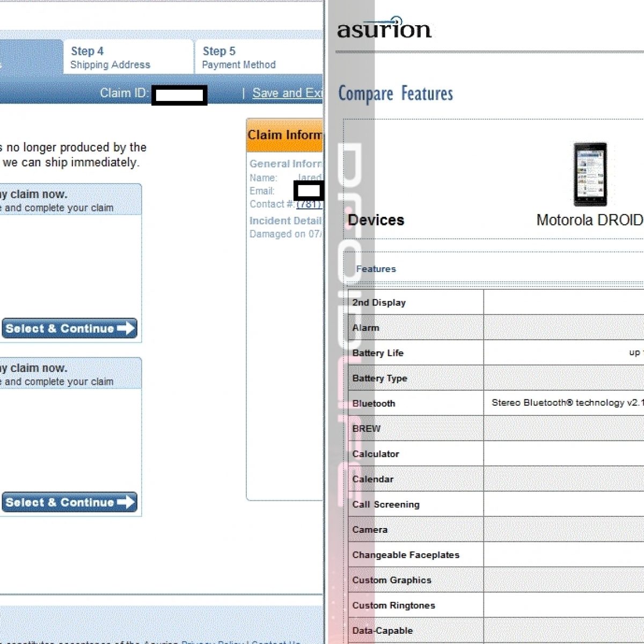Click the contact phone number link

coord(309,204)
